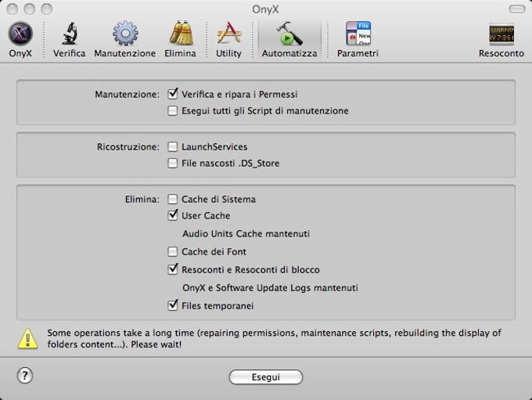532x400 pixels.
Task: Enable the LaunchServices rebuild checkbox
Action: point(173,146)
